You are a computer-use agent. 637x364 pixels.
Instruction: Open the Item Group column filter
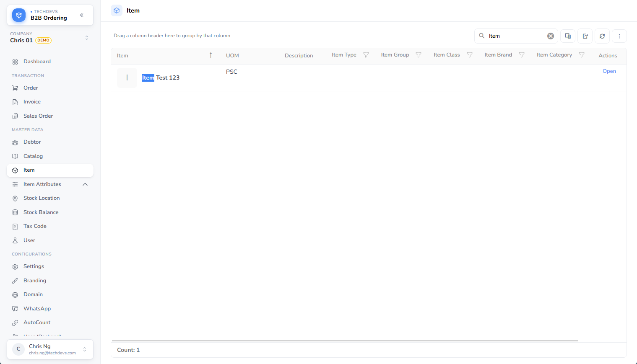click(419, 55)
